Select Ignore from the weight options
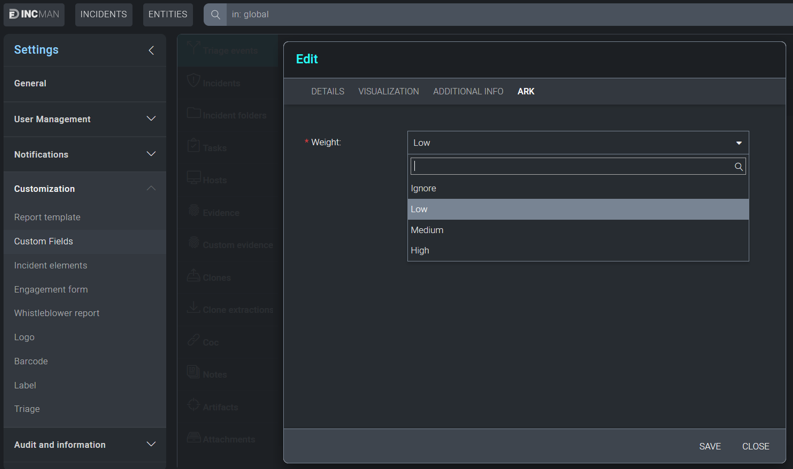This screenshot has height=469, width=793. coord(424,188)
